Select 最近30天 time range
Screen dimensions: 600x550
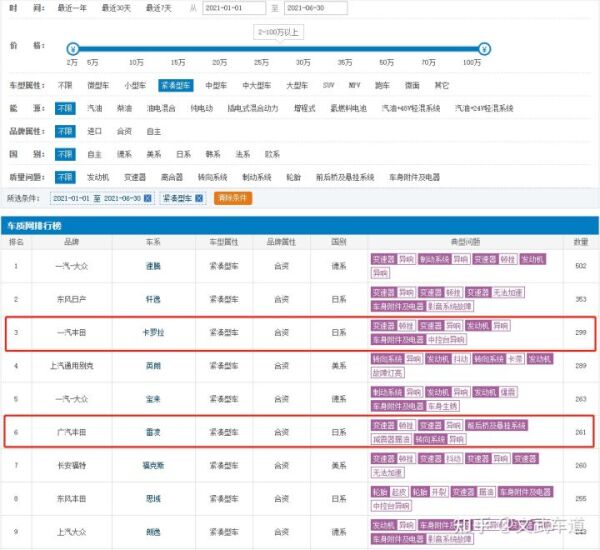pos(115,8)
